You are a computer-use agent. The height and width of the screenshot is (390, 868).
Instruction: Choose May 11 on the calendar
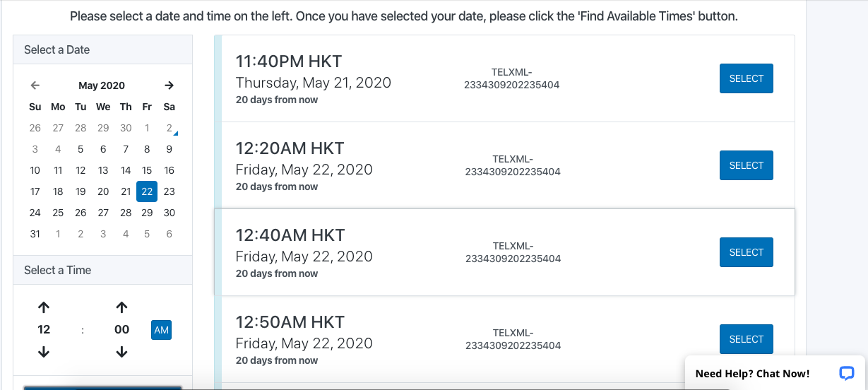click(x=58, y=170)
